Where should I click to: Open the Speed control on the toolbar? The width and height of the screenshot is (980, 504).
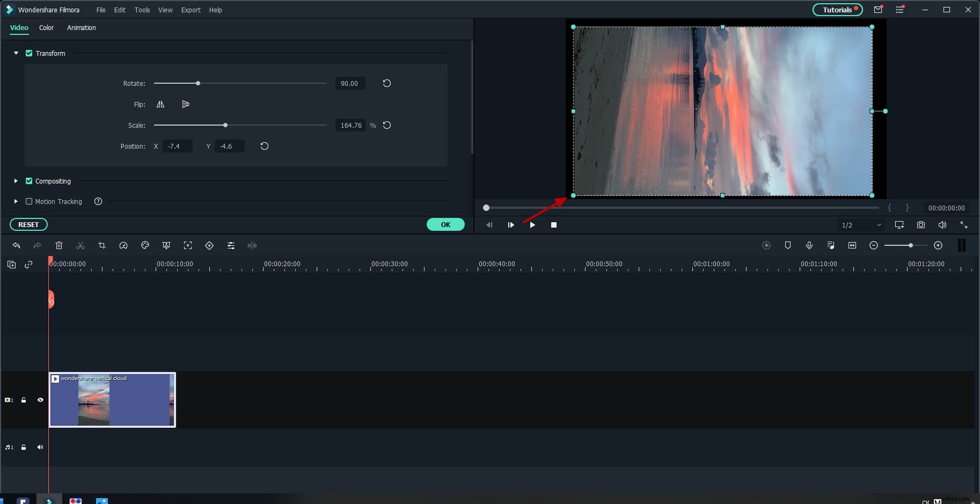point(123,245)
